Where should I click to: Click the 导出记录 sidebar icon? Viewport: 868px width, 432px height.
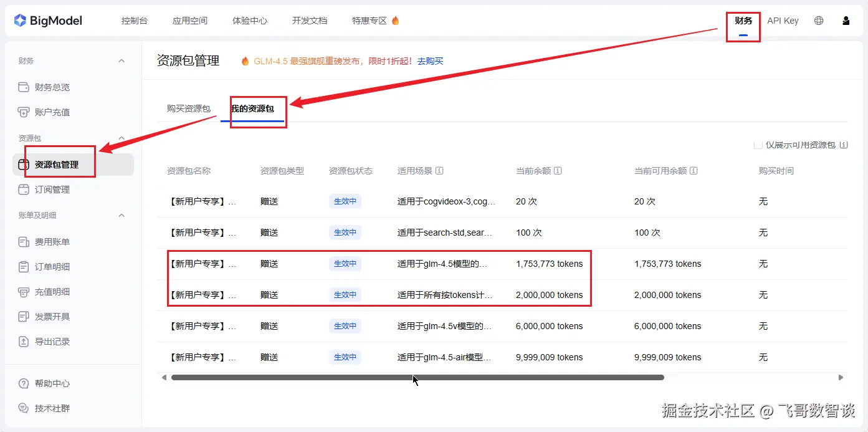pos(24,342)
